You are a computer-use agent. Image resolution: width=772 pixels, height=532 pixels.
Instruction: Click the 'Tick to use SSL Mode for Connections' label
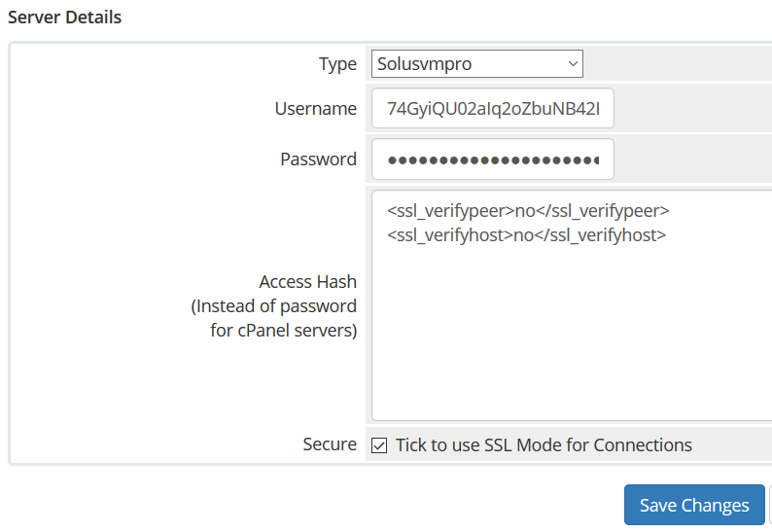pyautogui.click(x=544, y=444)
